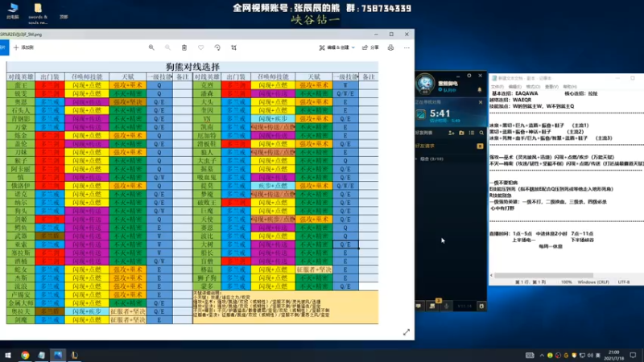Click the dimmed zoom out magnifier in Photos

click(x=167, y=47)
